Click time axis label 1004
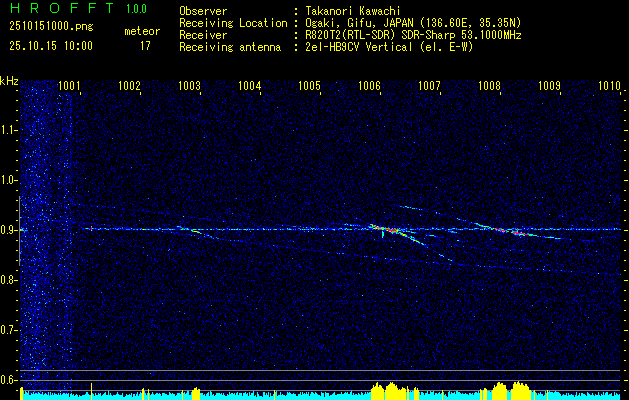629x400 pixels. click(249, 86)
